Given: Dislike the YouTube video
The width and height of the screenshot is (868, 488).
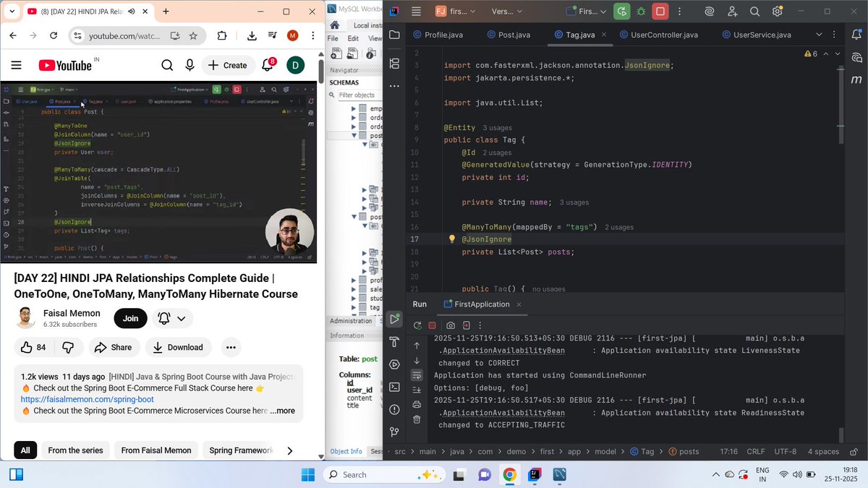Looking at the screenshot, I should [68, 347].
